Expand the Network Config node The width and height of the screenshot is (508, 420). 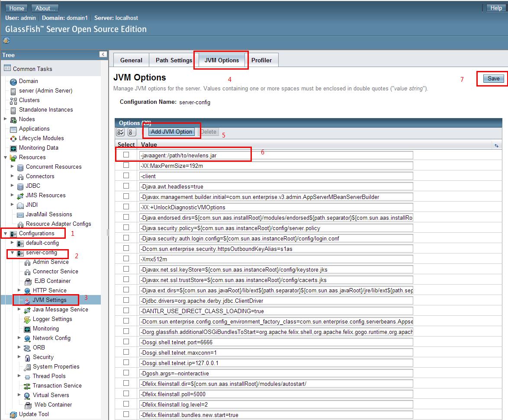(x=19, y=338)
